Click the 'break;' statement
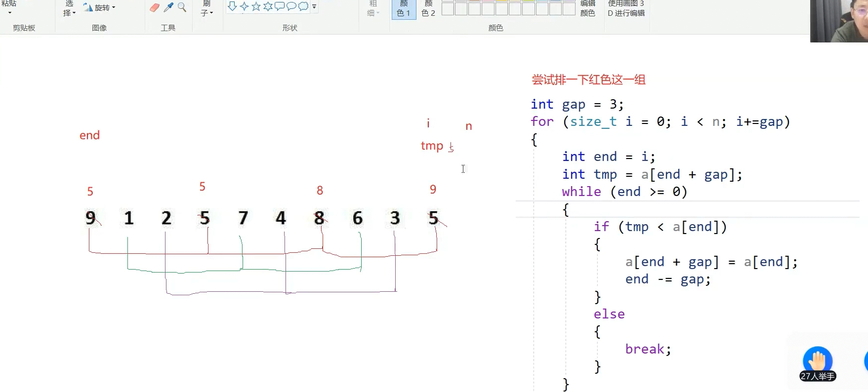 click(648, 349)
